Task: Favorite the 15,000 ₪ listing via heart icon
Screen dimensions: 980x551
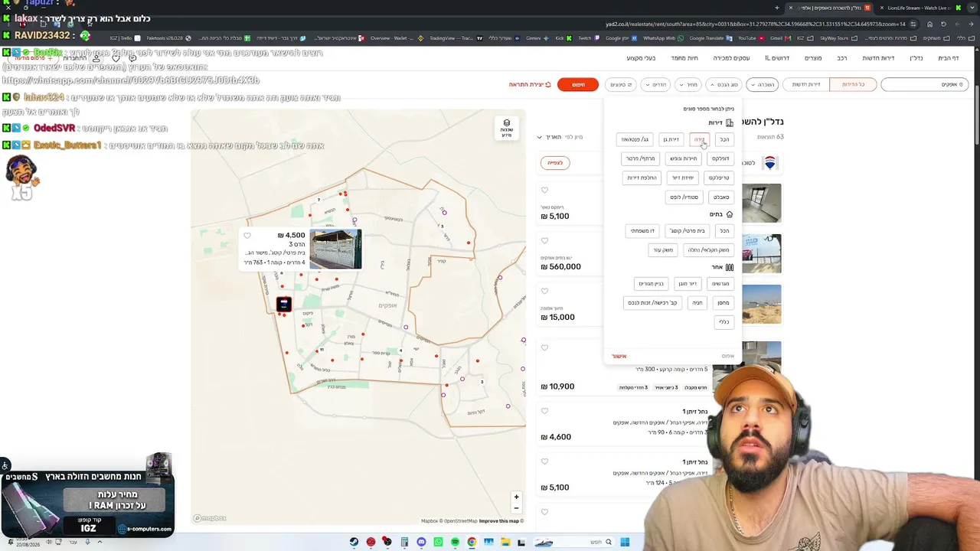Action: [544, 291]
